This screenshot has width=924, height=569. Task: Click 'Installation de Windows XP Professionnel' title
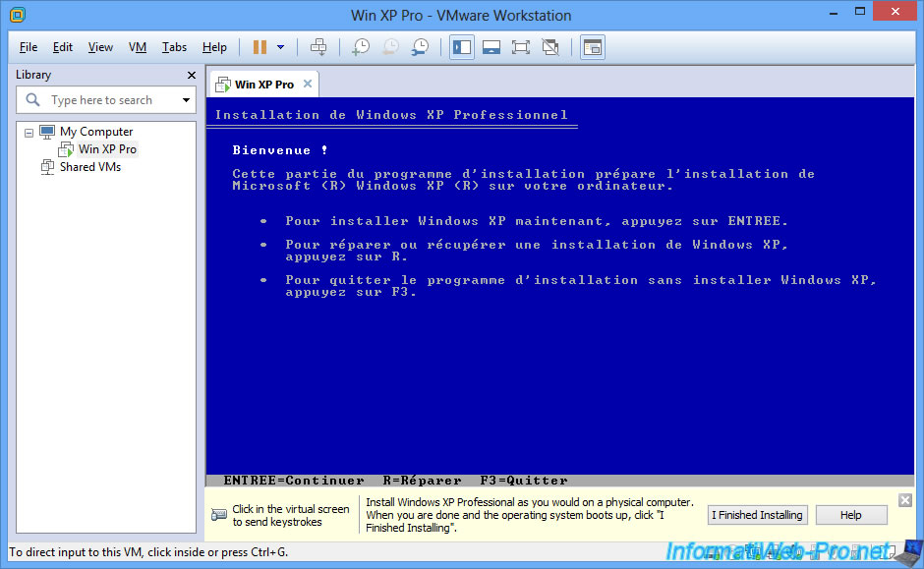[391, 115]
